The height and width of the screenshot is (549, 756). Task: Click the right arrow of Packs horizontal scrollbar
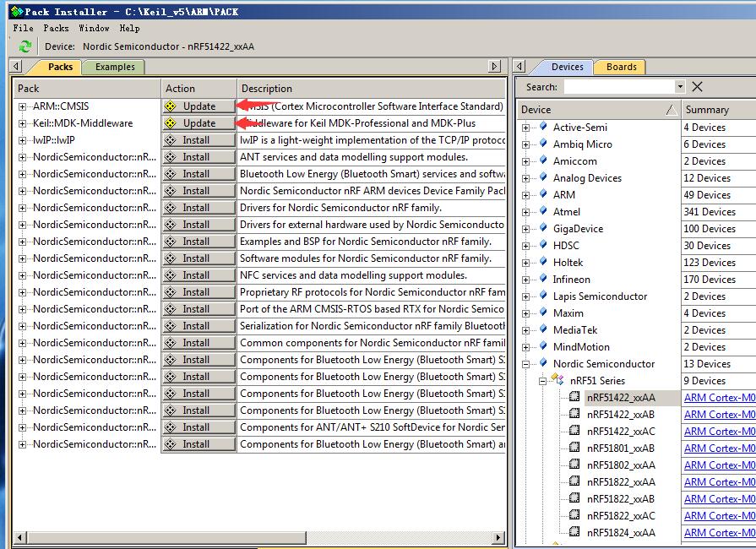click(x=499, y=537)
